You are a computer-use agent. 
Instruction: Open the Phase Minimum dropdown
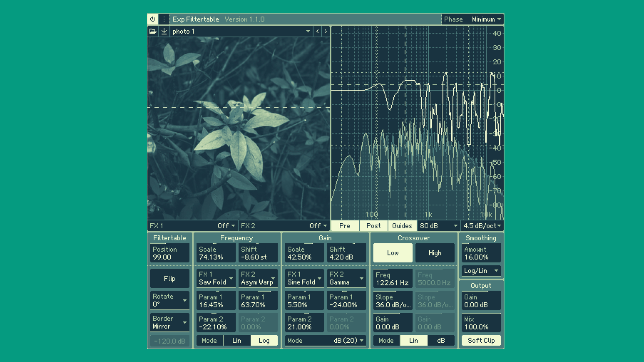[486, 19]
